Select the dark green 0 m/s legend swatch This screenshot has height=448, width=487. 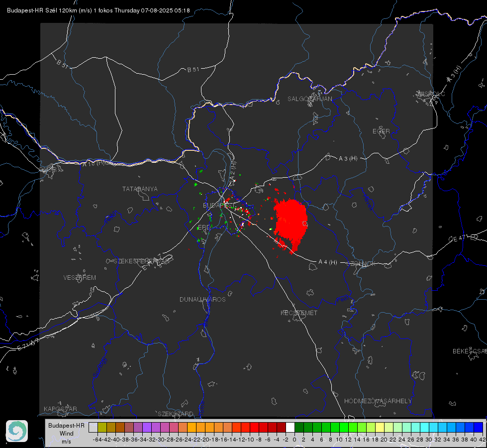(299, 427)
